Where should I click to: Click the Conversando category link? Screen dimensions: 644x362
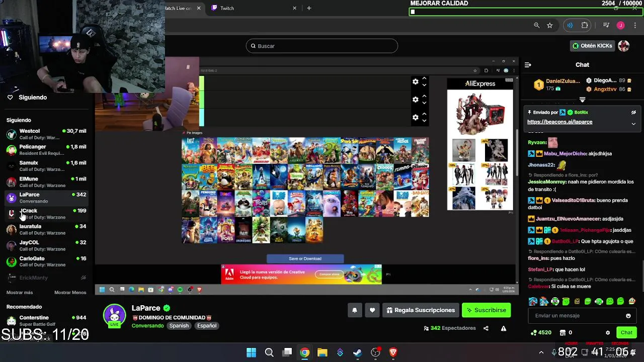click(x=147, y=326)
